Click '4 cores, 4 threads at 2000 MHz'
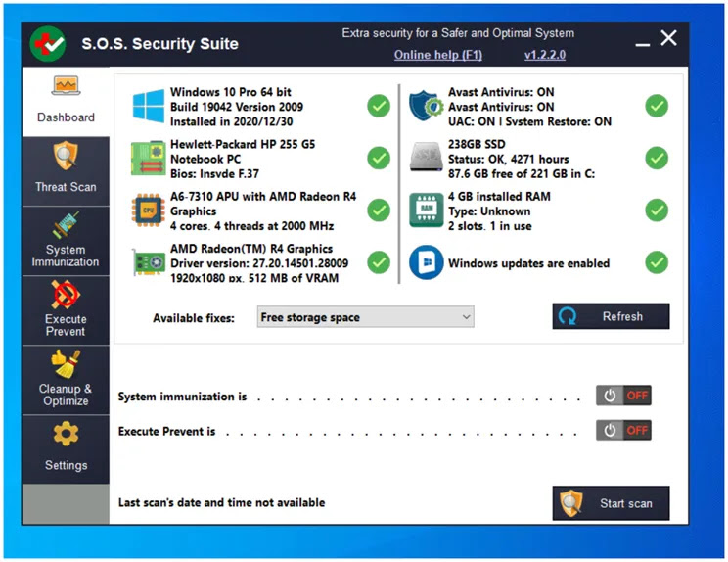Image resolution: width=728 pixels, height=562 pixels. point(252,226)
